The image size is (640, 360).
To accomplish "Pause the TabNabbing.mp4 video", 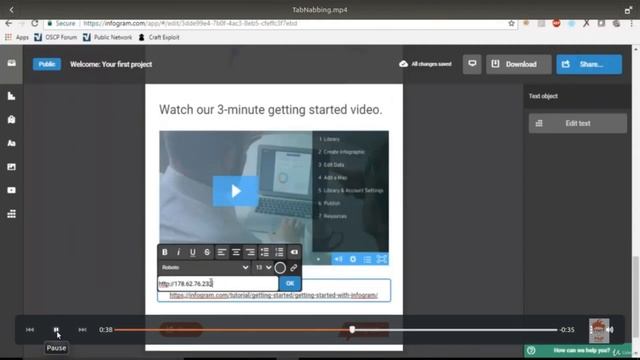I will point(56,330).
